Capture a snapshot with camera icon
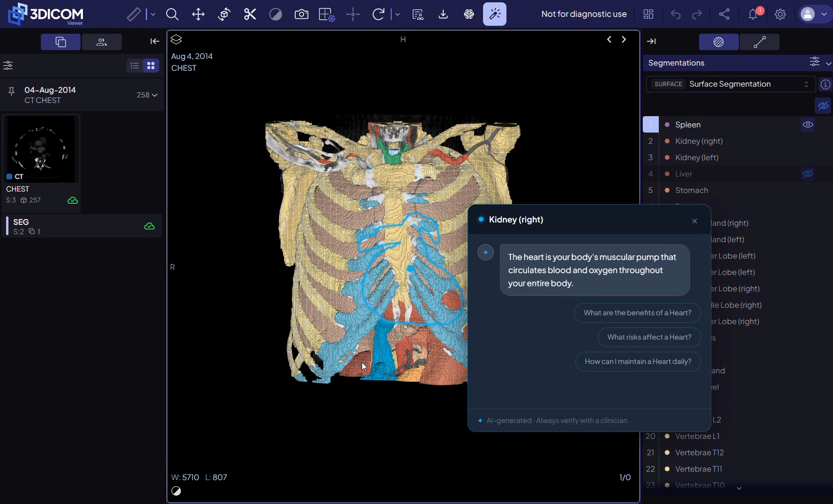 pyautogui.click(x=301, y=15)
